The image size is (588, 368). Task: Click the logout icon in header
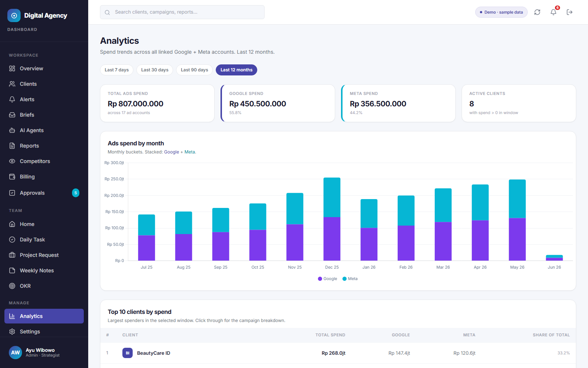[x=570, y=12]
